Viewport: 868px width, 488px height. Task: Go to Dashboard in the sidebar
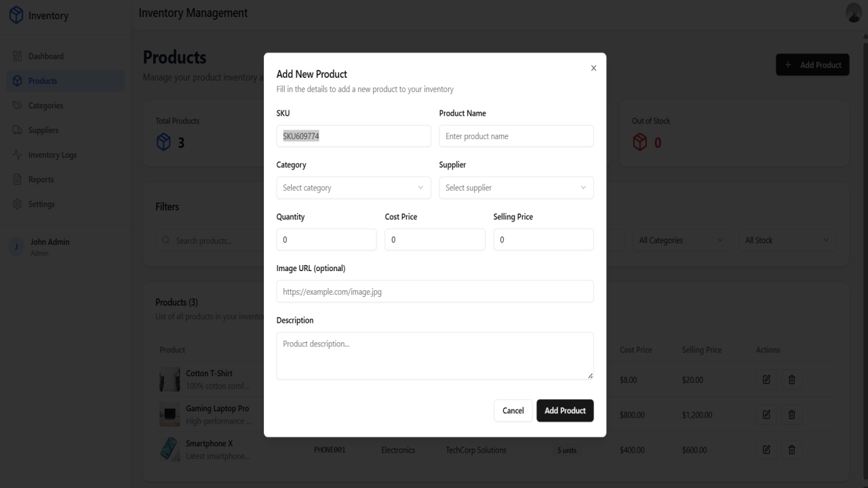(65, 56)
